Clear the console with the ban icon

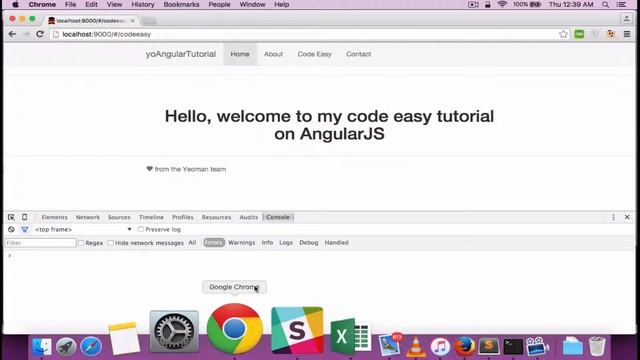(x=11, y=229)
